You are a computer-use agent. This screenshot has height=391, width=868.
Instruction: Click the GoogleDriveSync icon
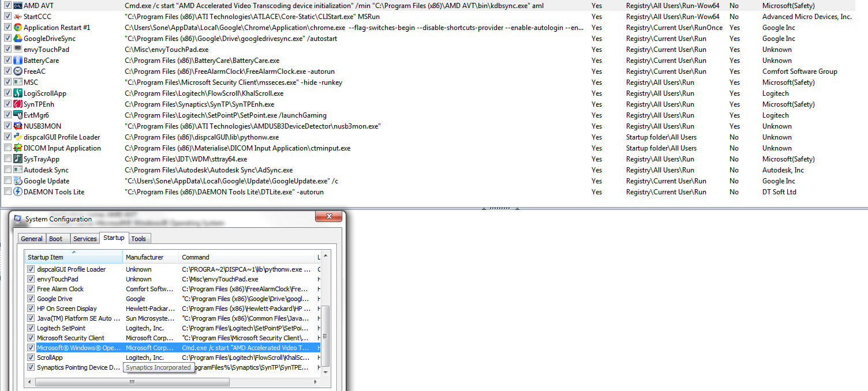18,39
